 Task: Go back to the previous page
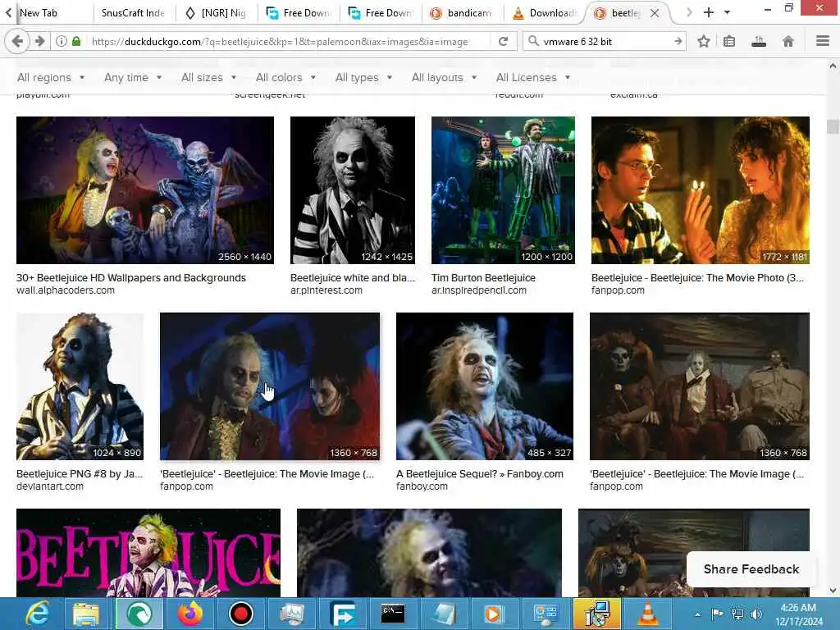click(x=17, y=41)
